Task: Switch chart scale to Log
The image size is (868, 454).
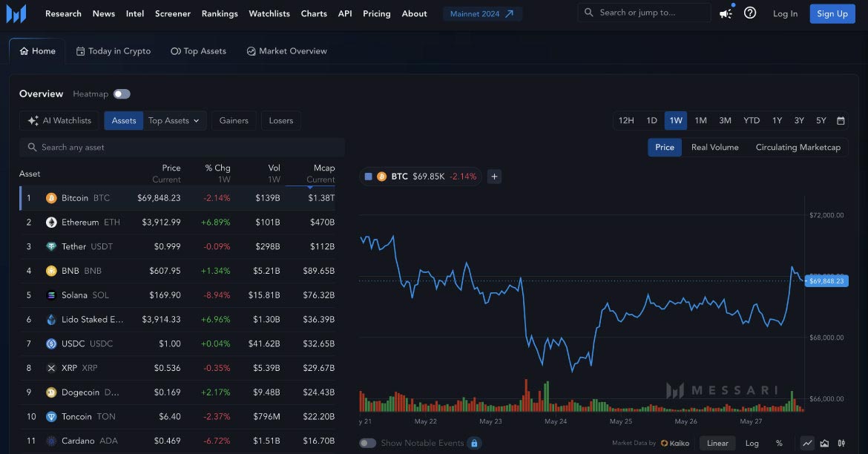Action: 752,442
